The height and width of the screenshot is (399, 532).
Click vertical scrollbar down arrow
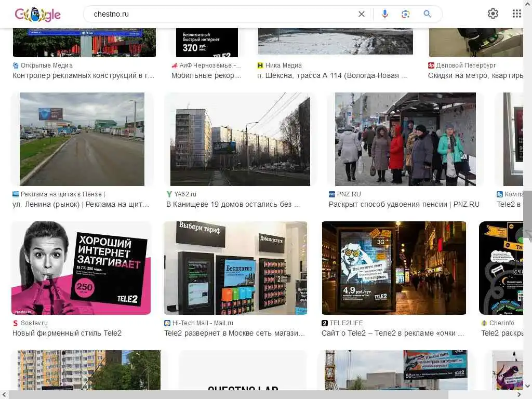pyautogui.click(x=528, y=386)
